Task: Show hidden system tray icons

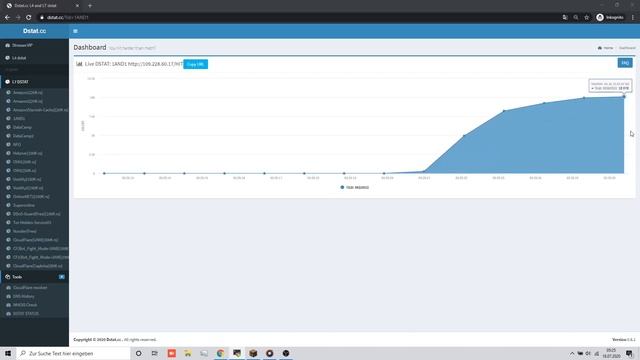Action: pos(572,353)
